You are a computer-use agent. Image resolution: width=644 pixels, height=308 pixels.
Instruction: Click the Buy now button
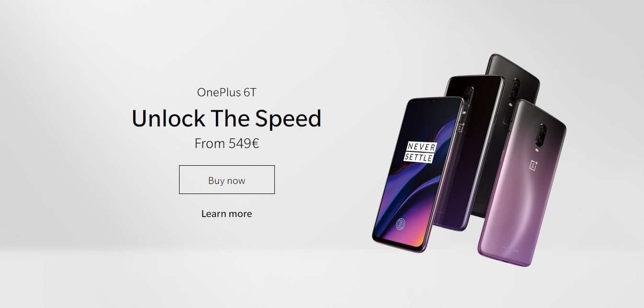pos(226,180)
